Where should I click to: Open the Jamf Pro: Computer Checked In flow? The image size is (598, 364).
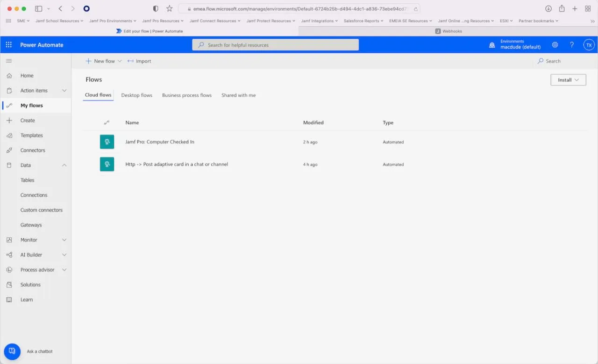[160, 142]
